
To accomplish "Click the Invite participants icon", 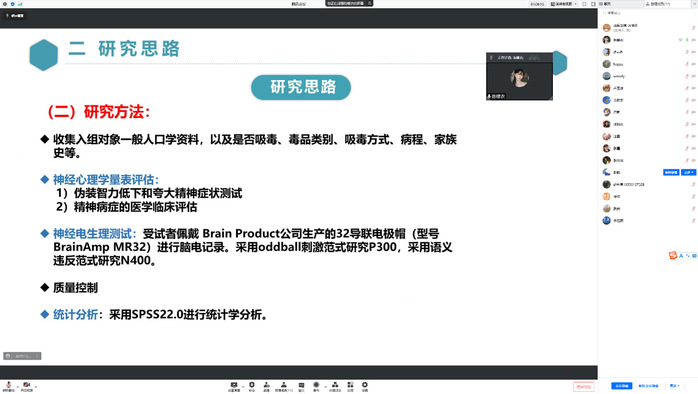I will (266, 386).
